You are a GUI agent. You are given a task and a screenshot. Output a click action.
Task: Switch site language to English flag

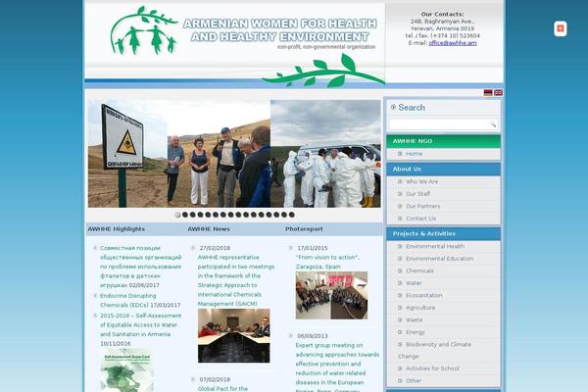tap(498, 93)
